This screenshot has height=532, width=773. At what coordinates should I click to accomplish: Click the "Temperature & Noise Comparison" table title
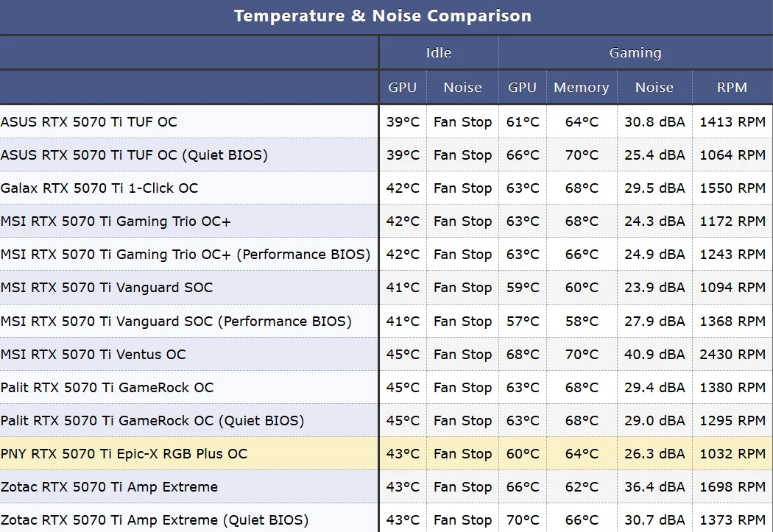coord(382,16)
